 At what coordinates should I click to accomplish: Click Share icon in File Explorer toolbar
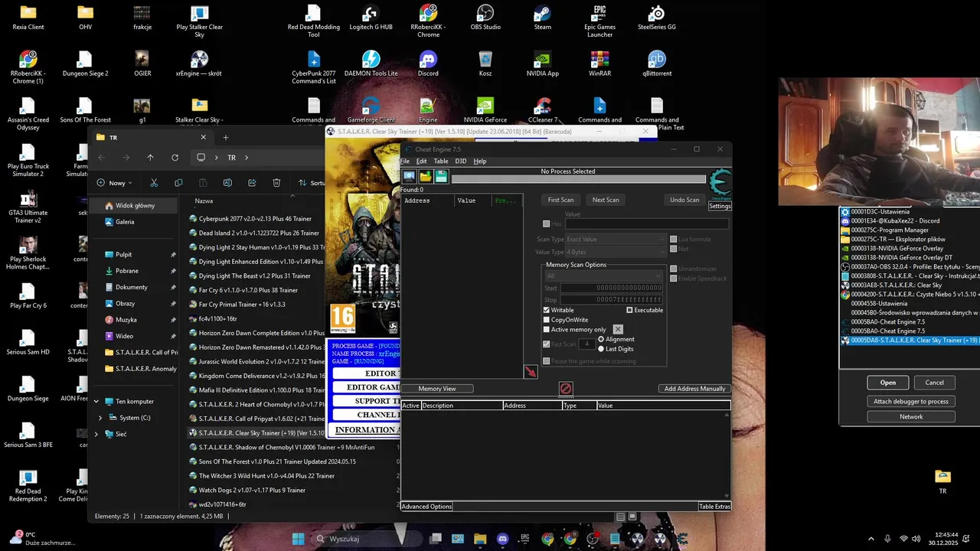[x=252, y=183]
